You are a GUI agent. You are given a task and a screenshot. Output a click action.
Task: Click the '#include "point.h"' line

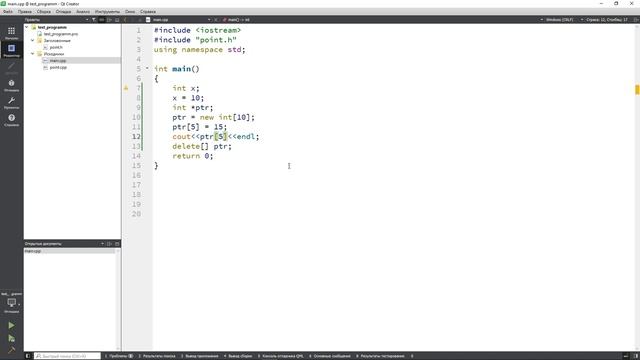pyautogui.click(x=195, y=40)
